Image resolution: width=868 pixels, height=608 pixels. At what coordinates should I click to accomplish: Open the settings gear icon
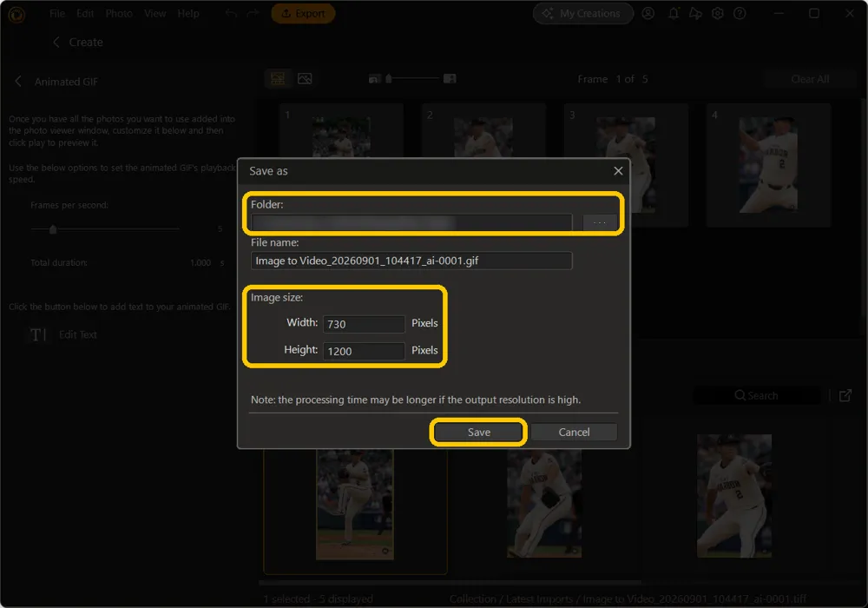(718, 13)
